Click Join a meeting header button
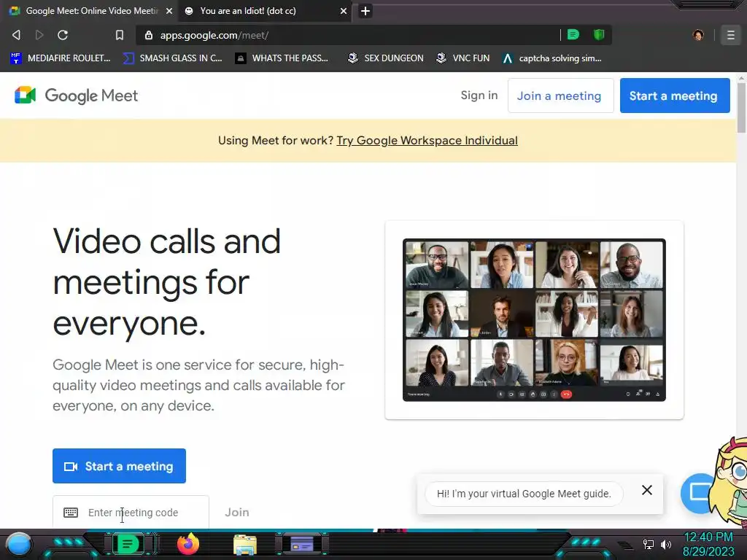Viewport: 747px width, 560px height. (560, 96)
